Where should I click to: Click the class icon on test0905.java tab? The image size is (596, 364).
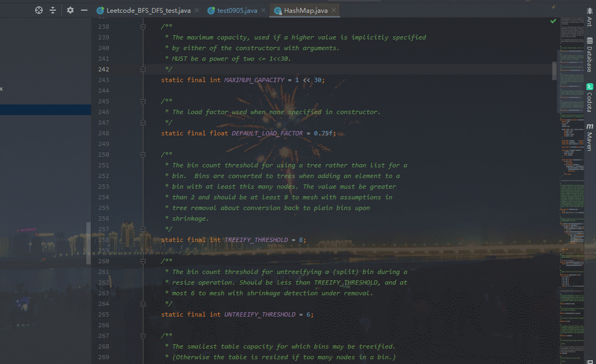[x=211, y=11]
